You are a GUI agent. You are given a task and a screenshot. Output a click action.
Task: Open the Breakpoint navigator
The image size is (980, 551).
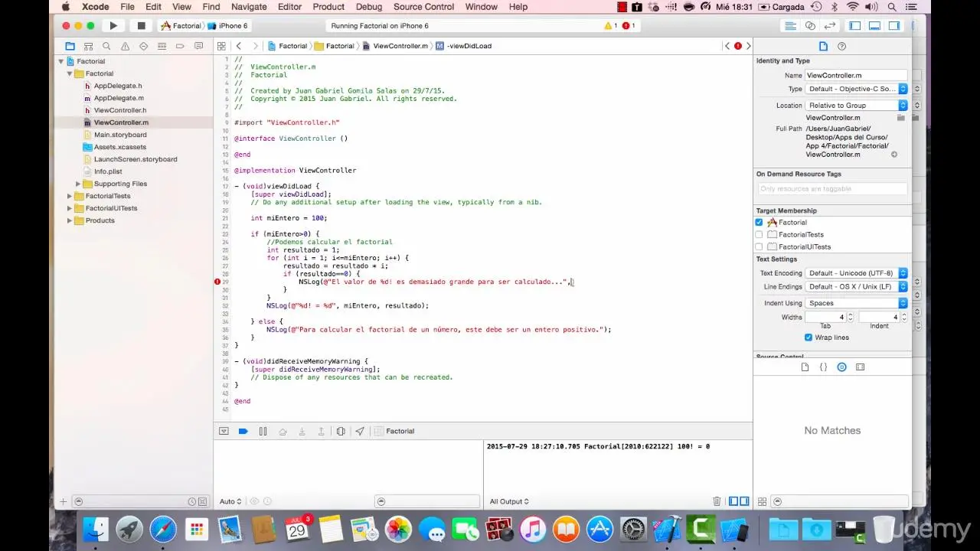178,46
